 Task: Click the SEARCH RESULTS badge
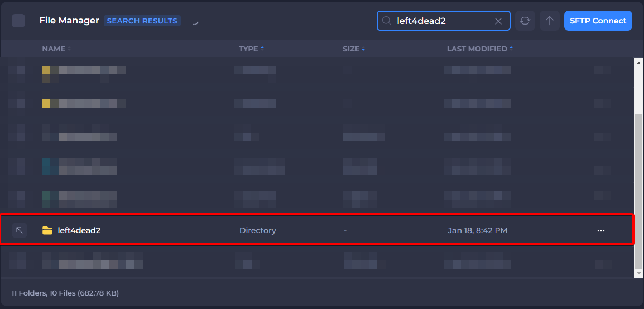tap(142, 21)
